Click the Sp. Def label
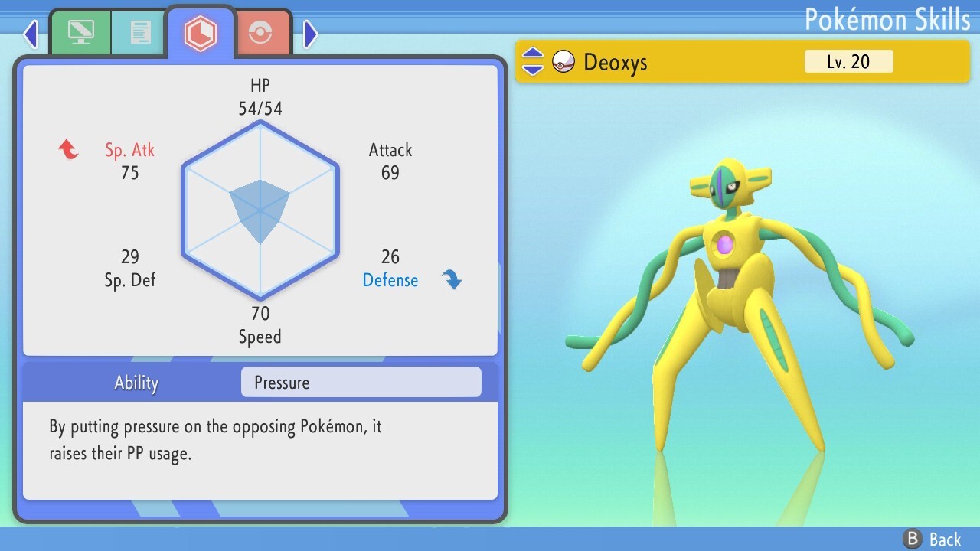Screen dimensions: 980x551 (x=130, y=280)
